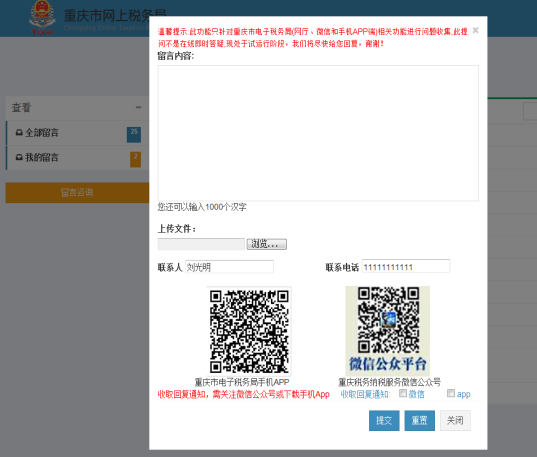
Task: Click the 联系电话 phone number field
Action: pyautogui.click(x=406, y=267)
